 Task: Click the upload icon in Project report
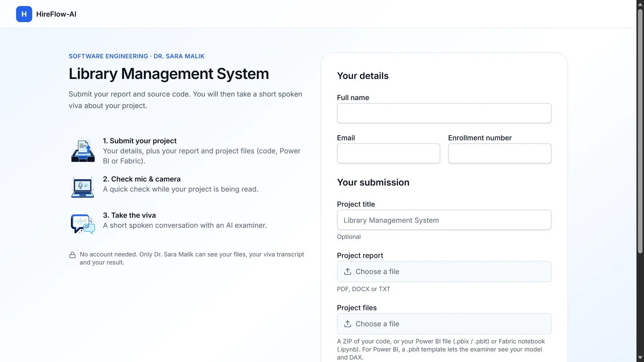click(348, 271)
